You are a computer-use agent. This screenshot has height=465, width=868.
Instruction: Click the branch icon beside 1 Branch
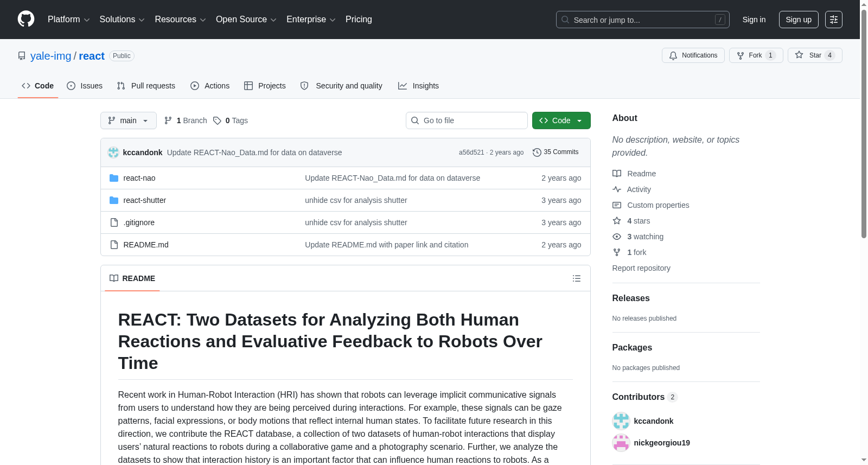coord(168,120)
